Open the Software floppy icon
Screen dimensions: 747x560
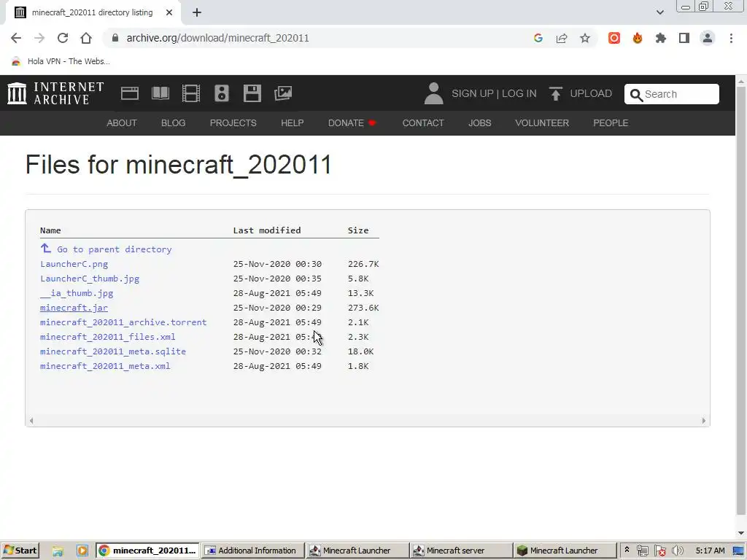coord(252,93)
